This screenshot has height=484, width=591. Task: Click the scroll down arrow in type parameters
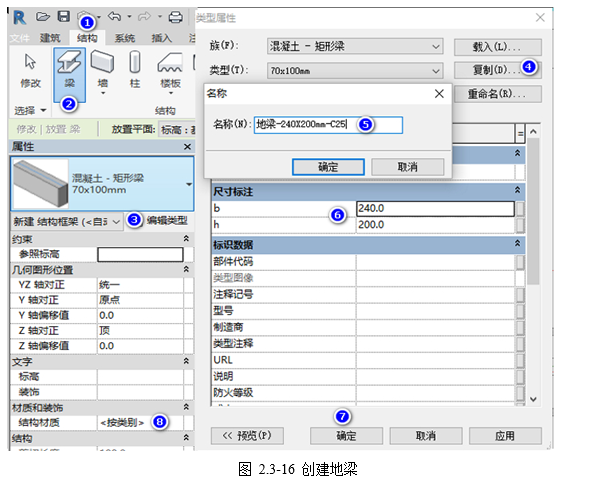533,399
